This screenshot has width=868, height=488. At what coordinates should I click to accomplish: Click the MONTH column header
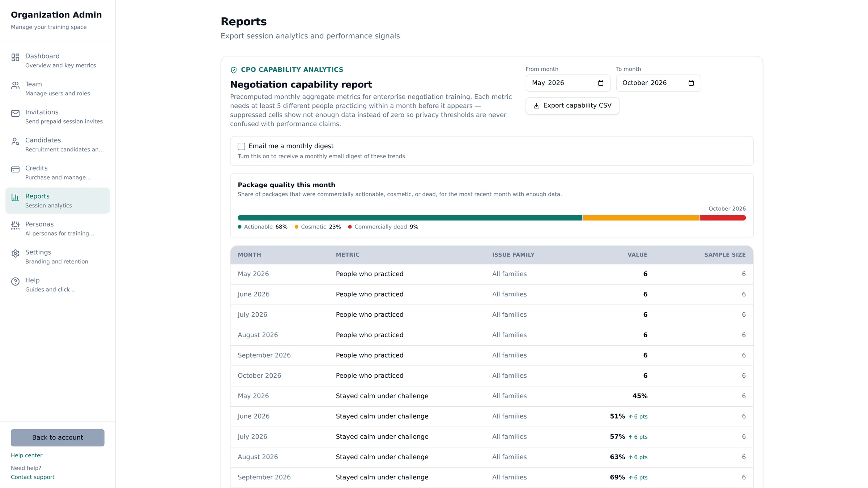tap(249, 255)
